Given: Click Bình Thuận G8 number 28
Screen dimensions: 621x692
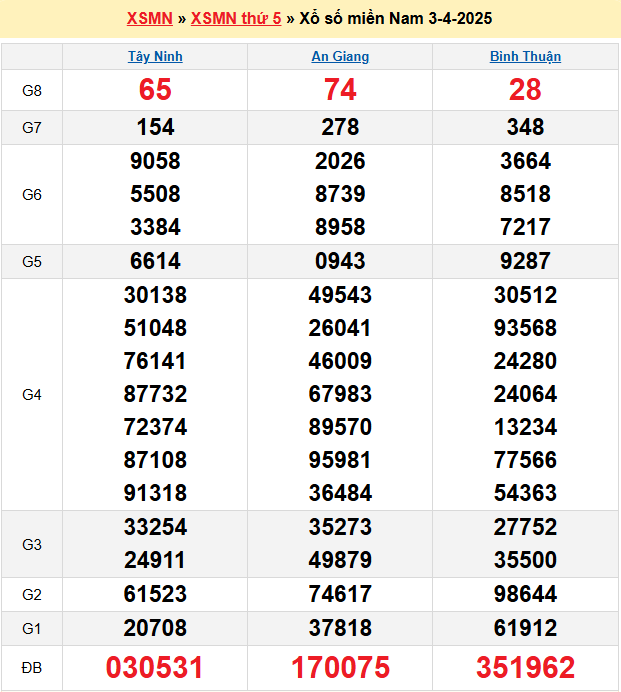Looking at the screenshot, I should click(x=525, y=90).
